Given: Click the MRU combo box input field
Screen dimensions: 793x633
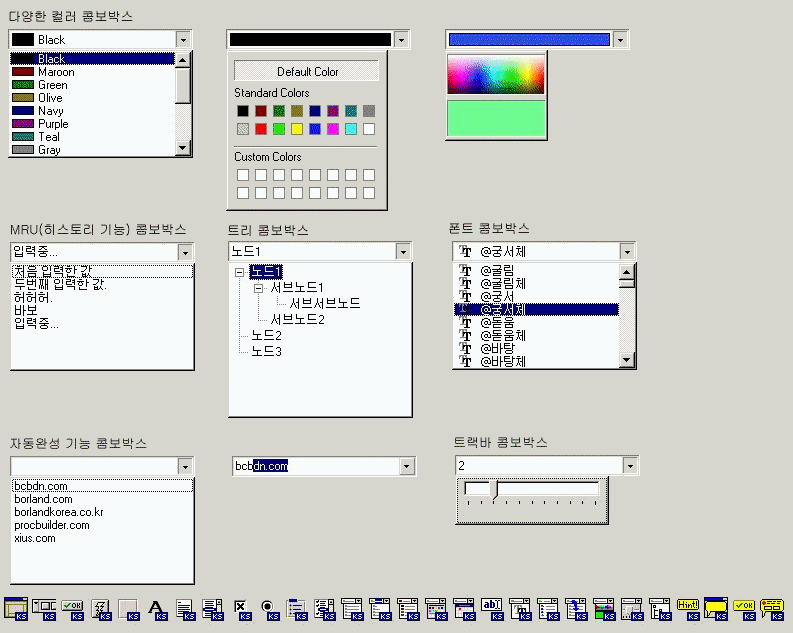Looking at the screenshot, I should 92,251.
